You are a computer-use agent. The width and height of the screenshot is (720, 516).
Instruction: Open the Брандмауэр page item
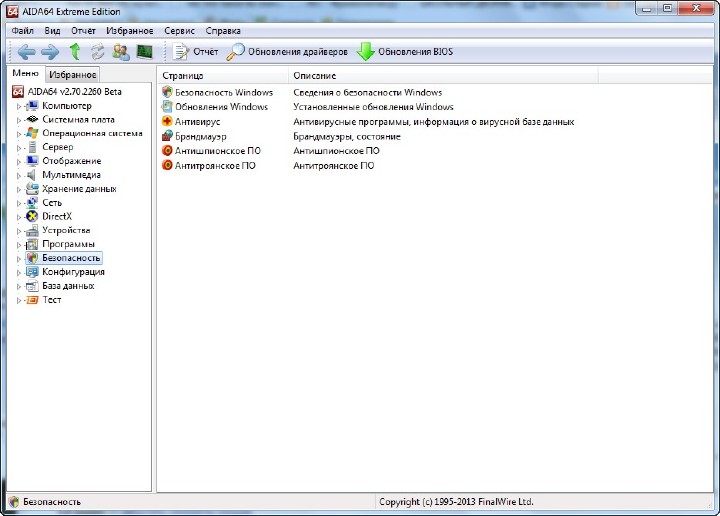coord(200,136)
